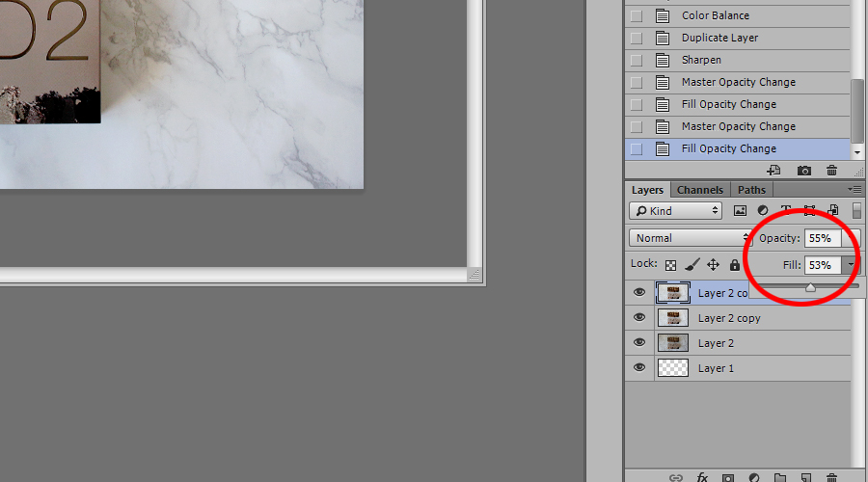Image resolution: width=868 pixels, height=482 pixels.
Task: Click the lock transparent pixels icon
Action: click(x=670, y=264)
